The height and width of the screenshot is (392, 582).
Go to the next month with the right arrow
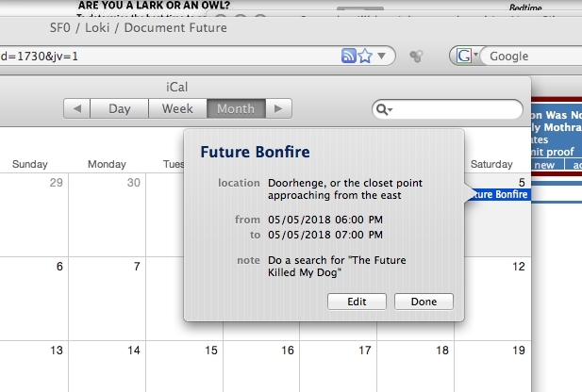[x=276, y=108]
